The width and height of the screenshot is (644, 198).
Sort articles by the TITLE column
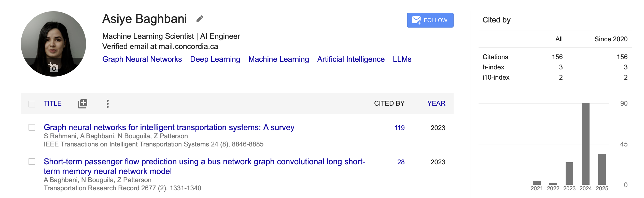[53, 103]
